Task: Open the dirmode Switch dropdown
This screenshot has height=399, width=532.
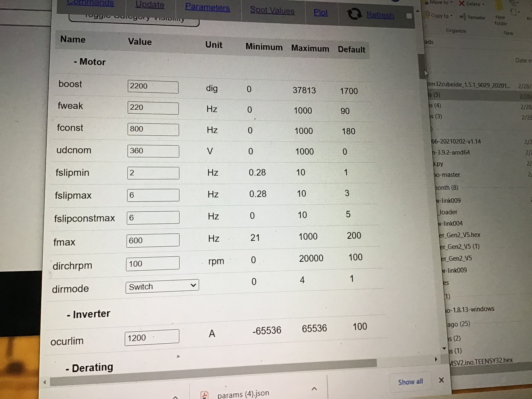Action: click(162, 286)
